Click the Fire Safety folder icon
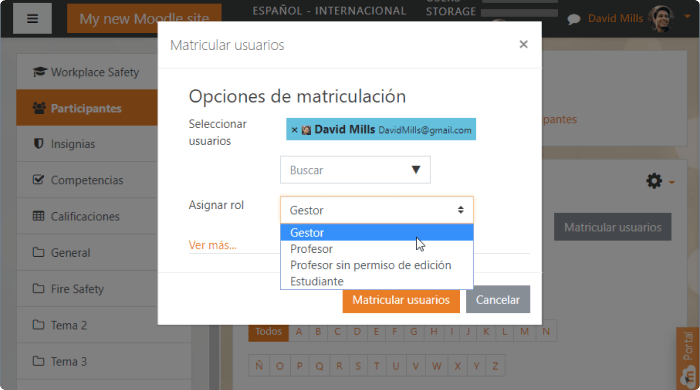 [x=38, y=288]
